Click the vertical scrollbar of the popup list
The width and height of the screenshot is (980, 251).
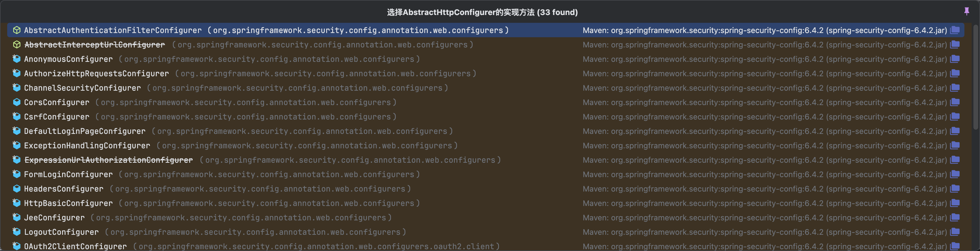coord(976,76)
